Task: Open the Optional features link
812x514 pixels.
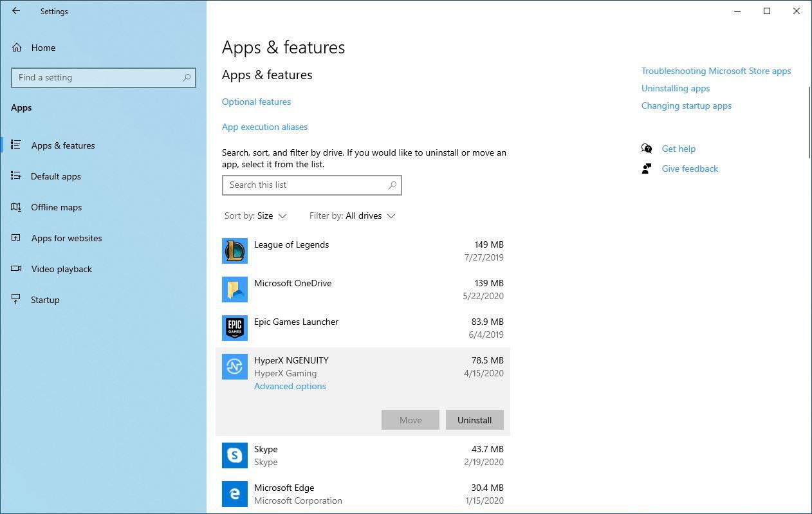Action: click(256, 102)
